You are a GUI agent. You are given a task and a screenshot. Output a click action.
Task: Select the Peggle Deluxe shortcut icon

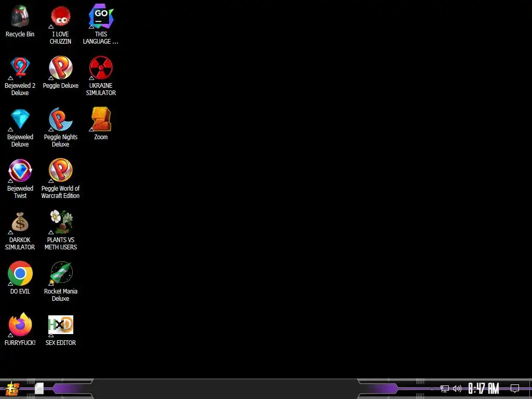[61, 68]
